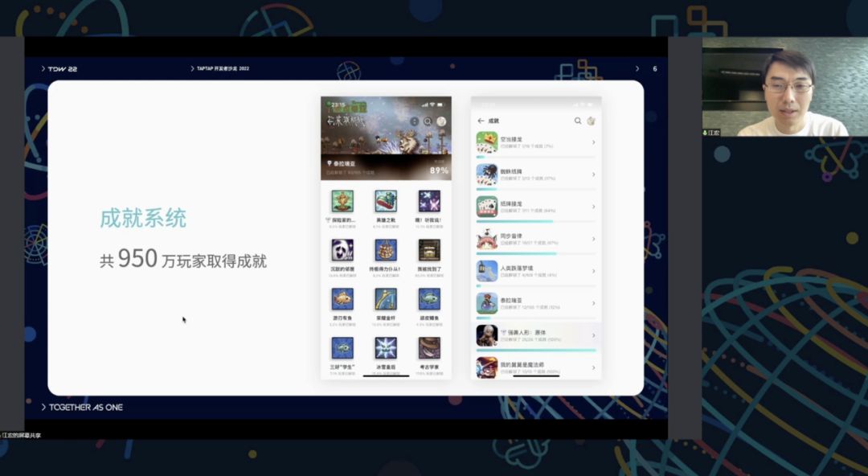
Task: Click the 江宏 name tag on the webcam
Action: (x=710, y=133)
